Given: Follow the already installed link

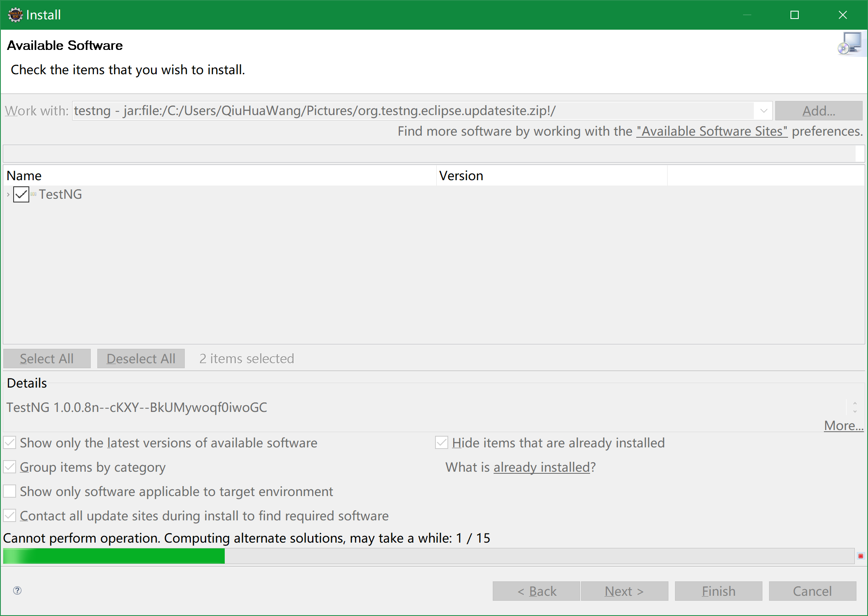Looking at the screenshot, I should (541, 467).
